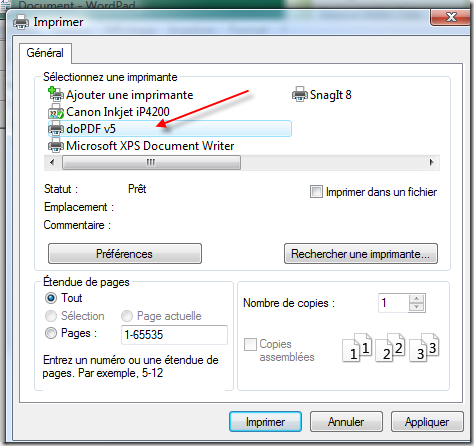Click the collated pages preview 3-3 icon

point(424,347)
